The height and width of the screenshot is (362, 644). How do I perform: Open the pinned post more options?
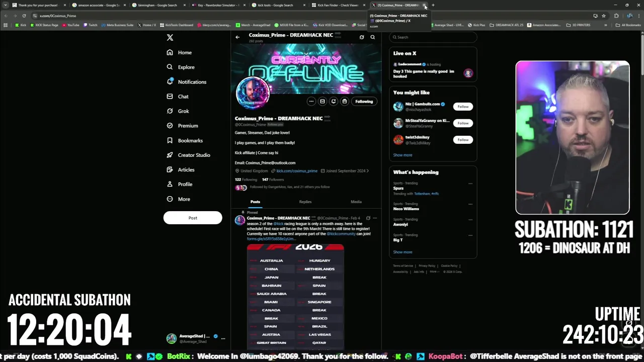point(375,218)
